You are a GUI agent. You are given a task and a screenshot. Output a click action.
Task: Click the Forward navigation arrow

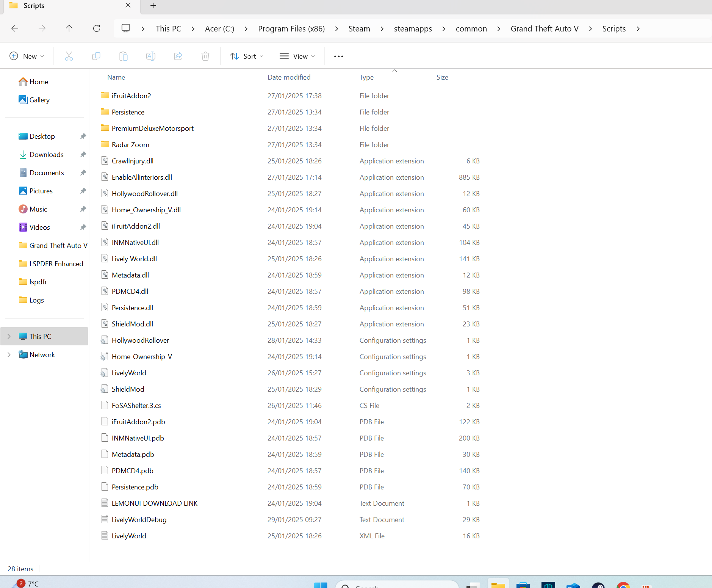pyautogui.click(x=42, y=28)
